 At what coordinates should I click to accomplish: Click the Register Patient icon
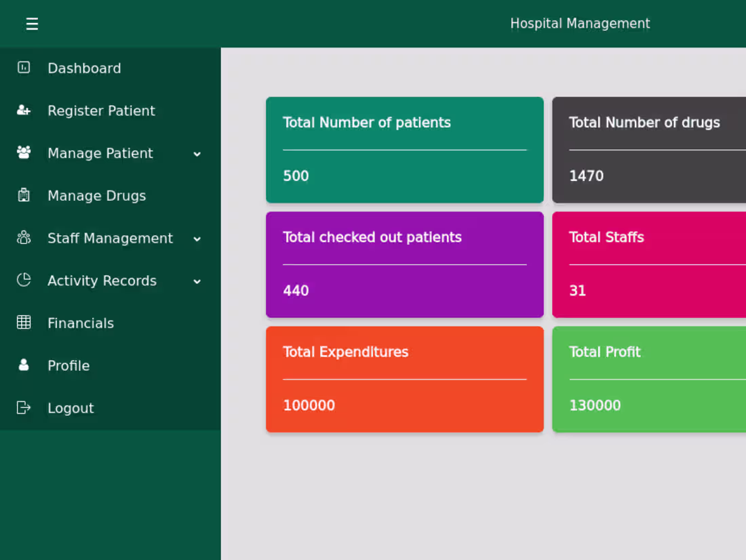point(23,111)
